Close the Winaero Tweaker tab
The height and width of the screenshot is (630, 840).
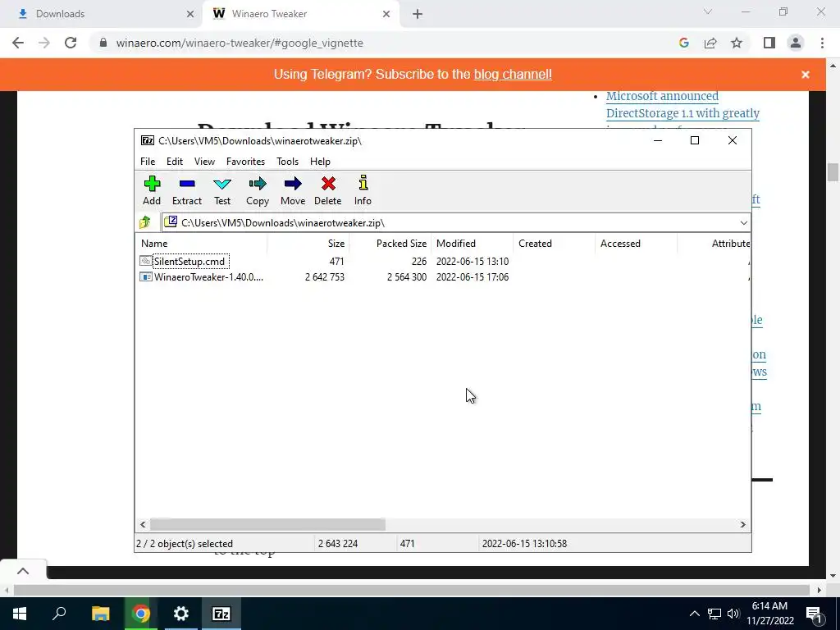(x=386, y=14)
